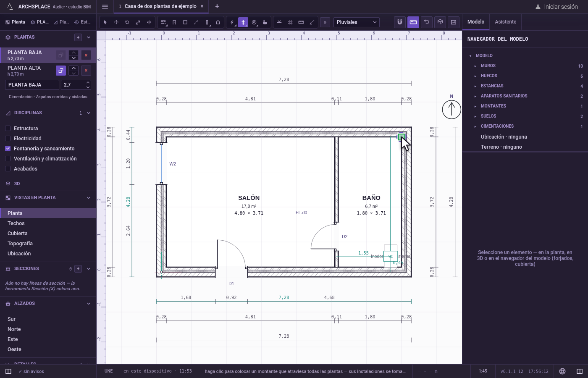Enable the Electricidad checkbox
588x378 pixels.
[x=8, y=139]
